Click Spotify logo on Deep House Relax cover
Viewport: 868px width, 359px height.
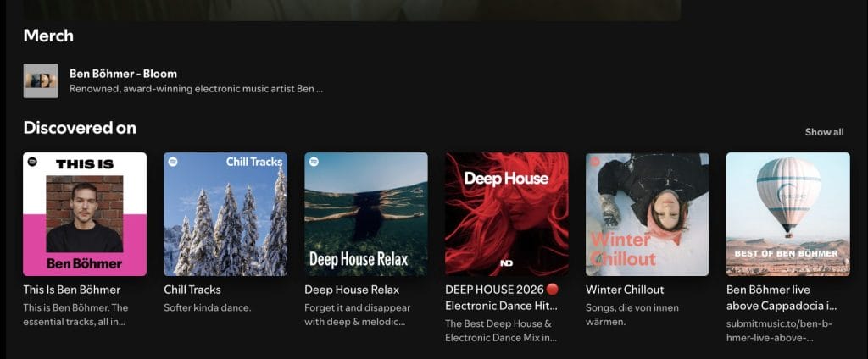click(313, 161)
